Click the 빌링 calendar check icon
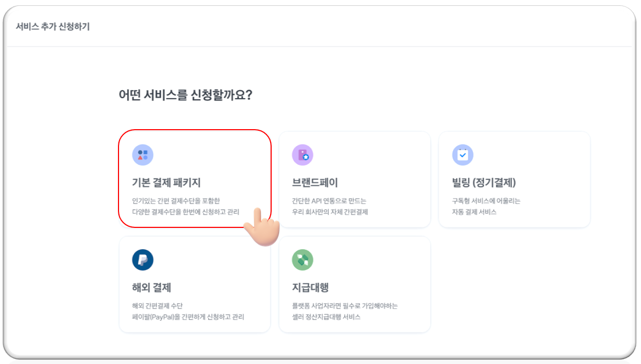 coord(463,155)
